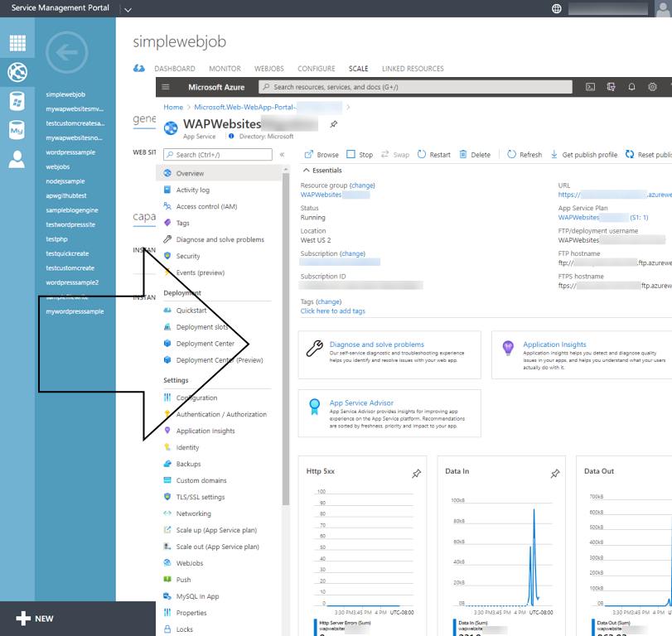The image size is (672, 636).
Task: Open the portal settings gear icon
Action: pos(652,87)
